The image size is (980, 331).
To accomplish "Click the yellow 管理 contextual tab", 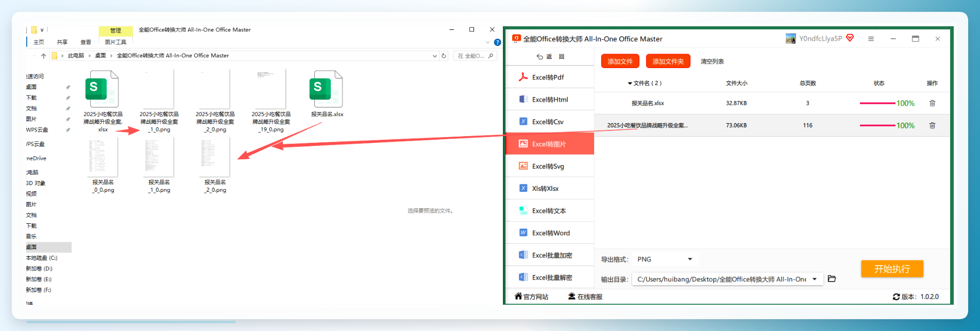I will (115, 30).
